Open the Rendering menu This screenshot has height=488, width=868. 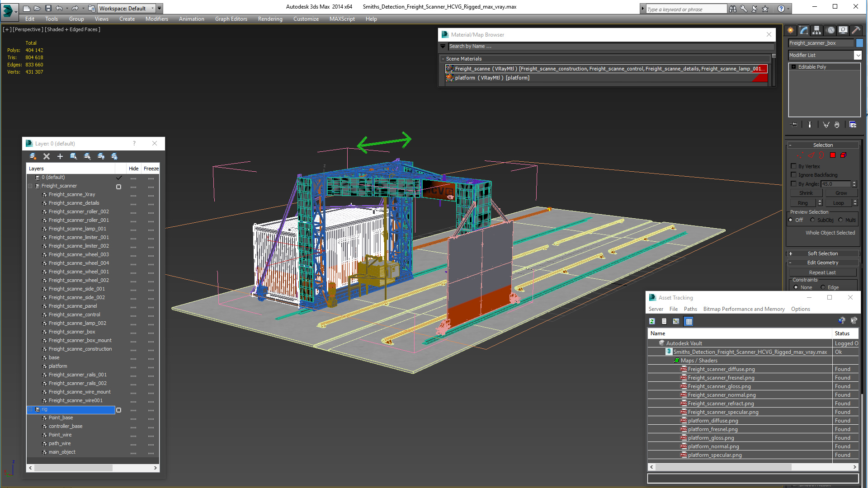[270, 19]
